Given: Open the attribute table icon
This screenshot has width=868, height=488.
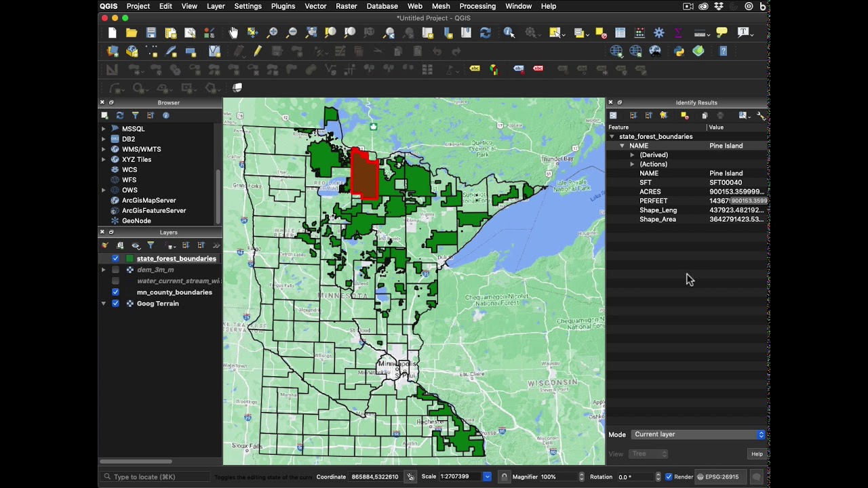Looking at the screenshot, I should [x=620, y=33].
